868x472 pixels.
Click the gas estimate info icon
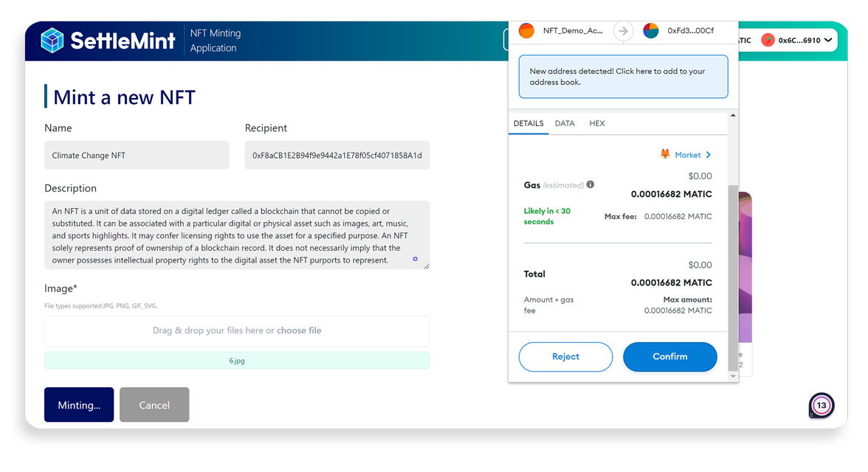coord(590,185)
